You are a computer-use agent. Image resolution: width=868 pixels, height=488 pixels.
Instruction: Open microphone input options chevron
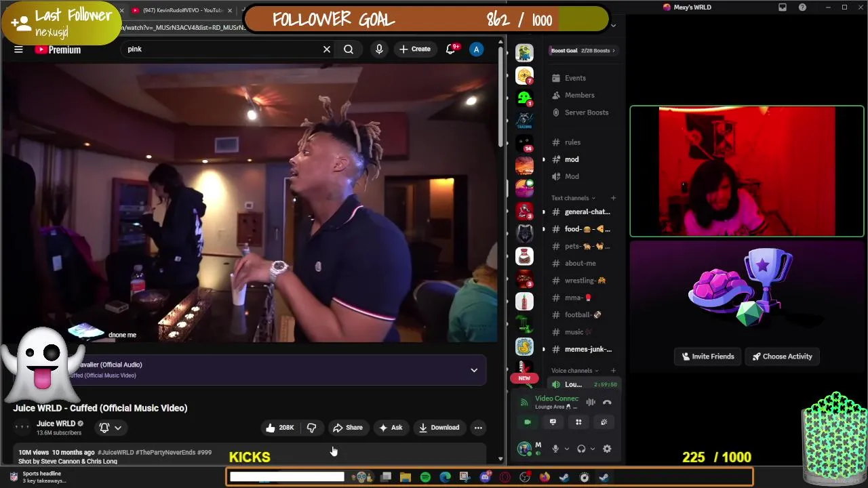tap(566, 449)
